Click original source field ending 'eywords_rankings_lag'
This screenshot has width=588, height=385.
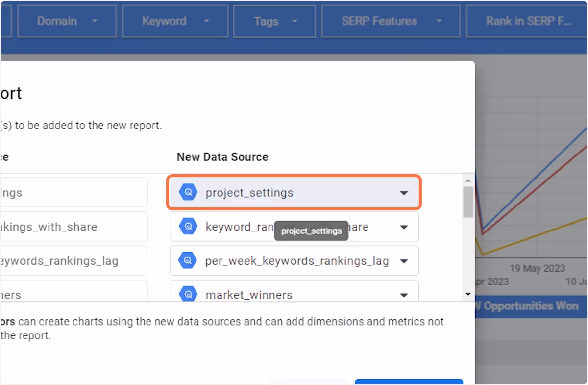pyautogui.click(x=73, y=260)
